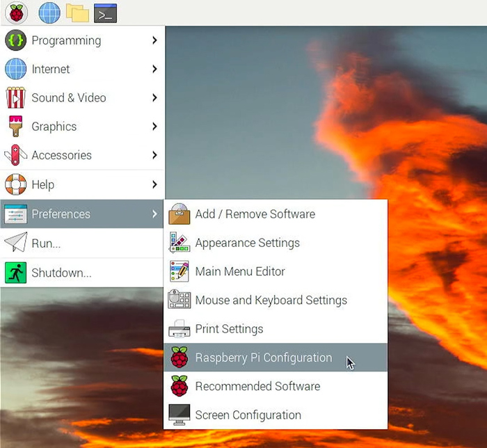This screenshot has width=487, height=448.
Task: Expand the Programming submenu arrow
Action: click(x=154, y=40)
